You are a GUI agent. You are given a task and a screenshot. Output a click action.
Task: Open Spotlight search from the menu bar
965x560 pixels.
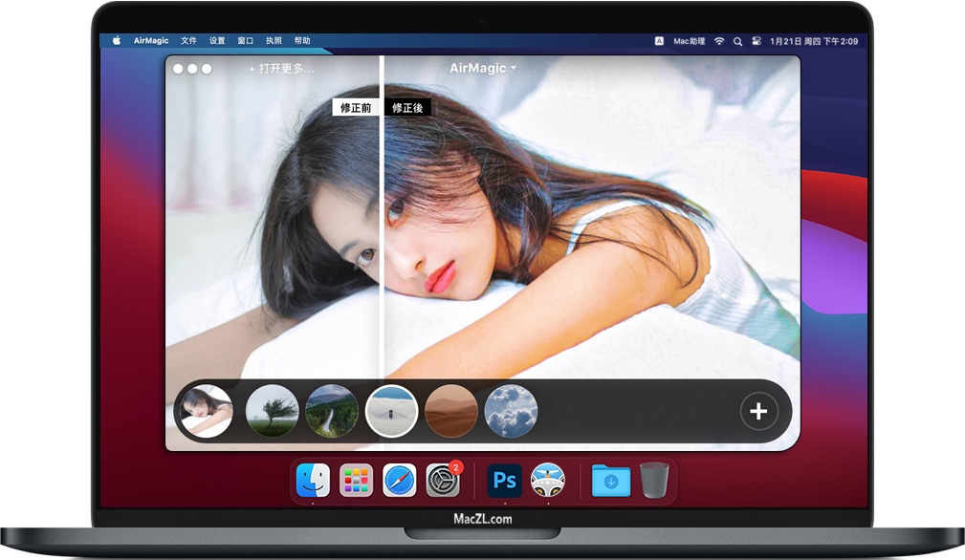(738, 40)
